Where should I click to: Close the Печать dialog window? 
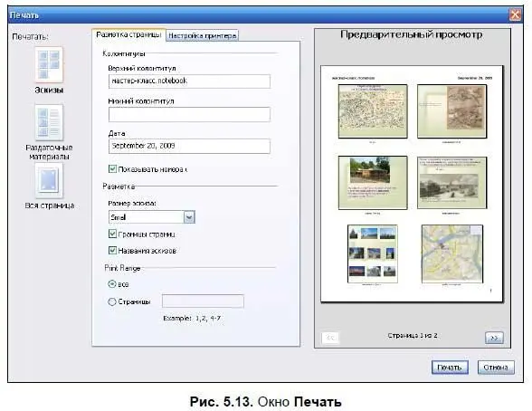tap(515, 14)
